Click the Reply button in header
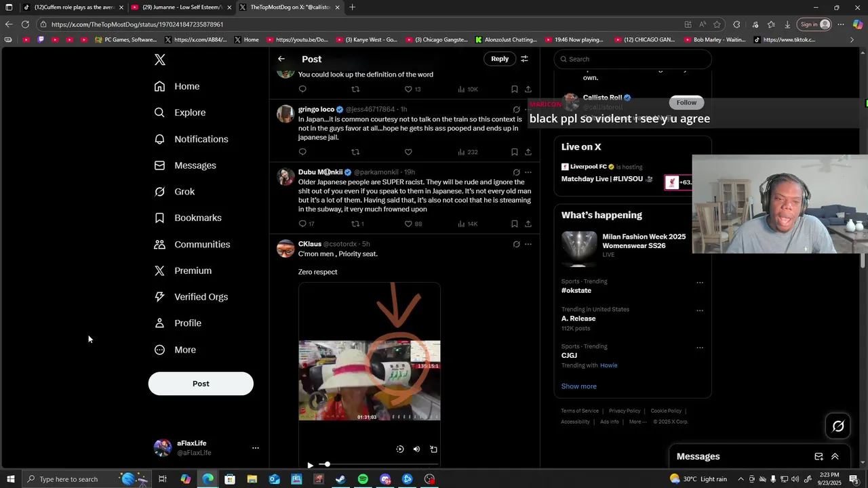This screenshot has height=488, width=868. pyautogui.click(x=500, y=59)
